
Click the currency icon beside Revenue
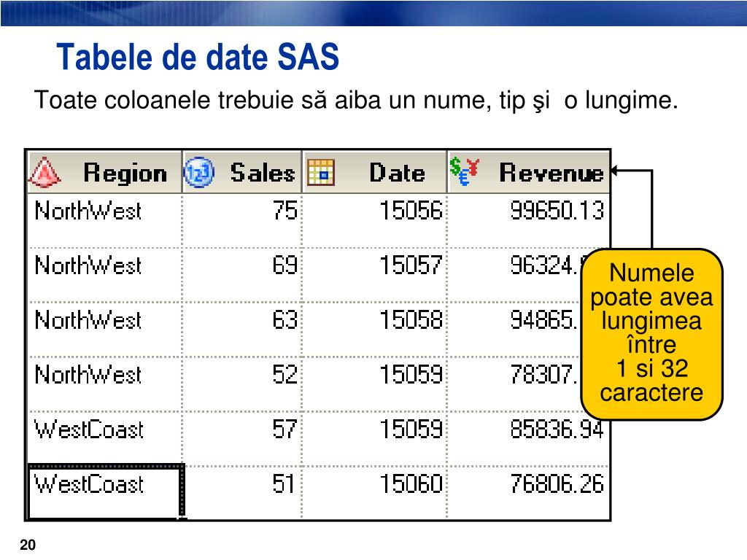coord(465,171)
